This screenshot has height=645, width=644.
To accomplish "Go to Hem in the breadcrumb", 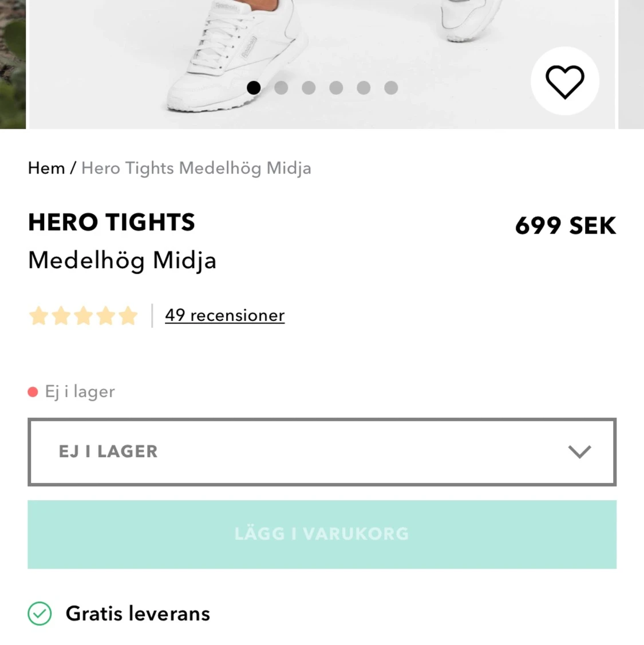I will pos(46,168).
